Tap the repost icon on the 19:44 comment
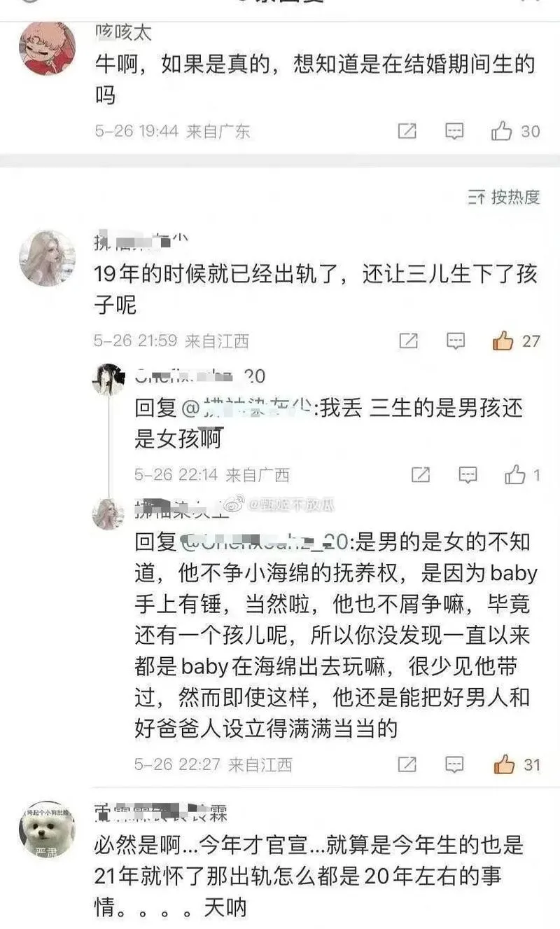Viewport: 560px width, 929px height. [407, 131]
